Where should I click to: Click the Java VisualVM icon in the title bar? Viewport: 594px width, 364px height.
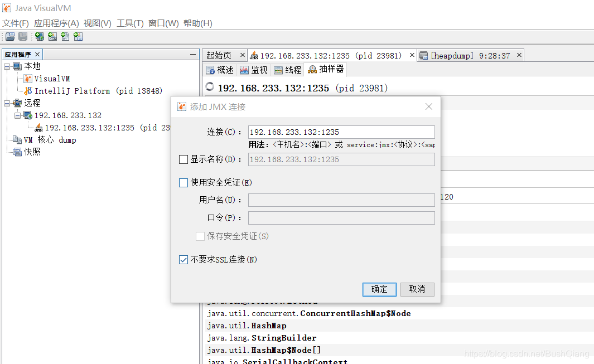[7, 8]
